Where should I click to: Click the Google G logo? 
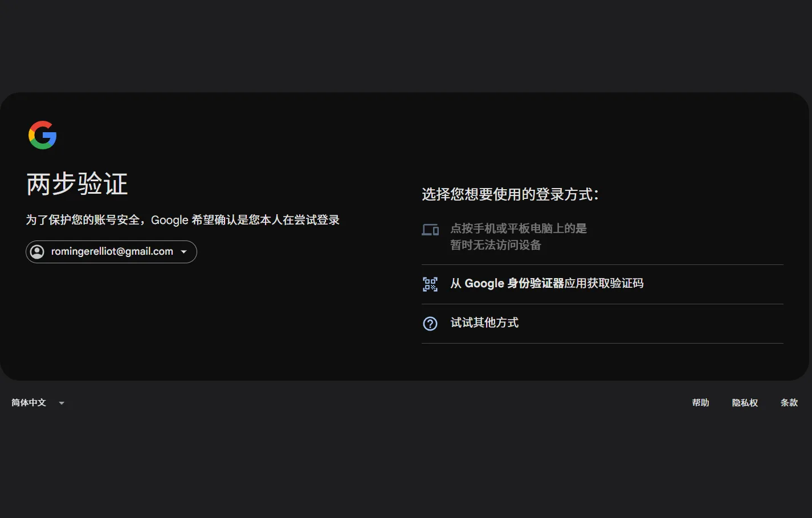tap(43, 135)
